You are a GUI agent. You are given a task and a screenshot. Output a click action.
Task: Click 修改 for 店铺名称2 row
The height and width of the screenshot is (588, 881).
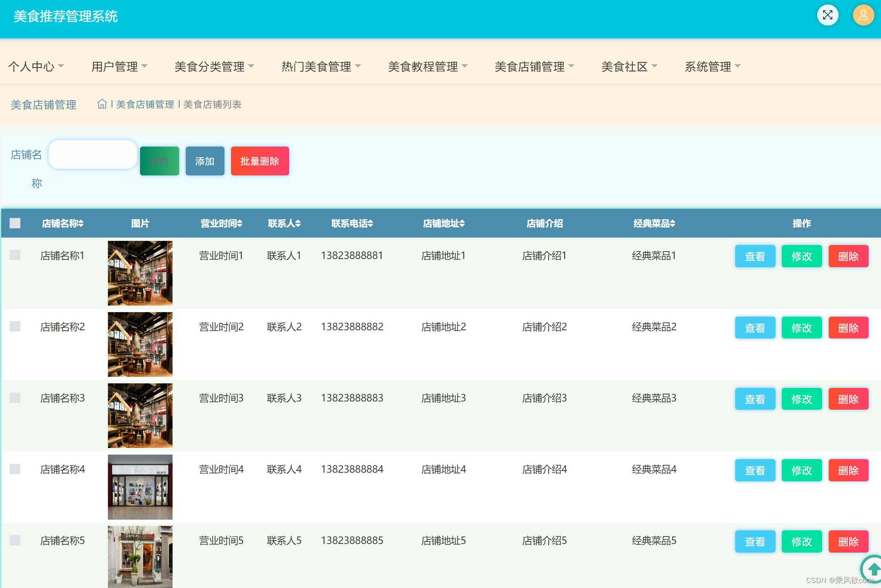pos(802,328)
